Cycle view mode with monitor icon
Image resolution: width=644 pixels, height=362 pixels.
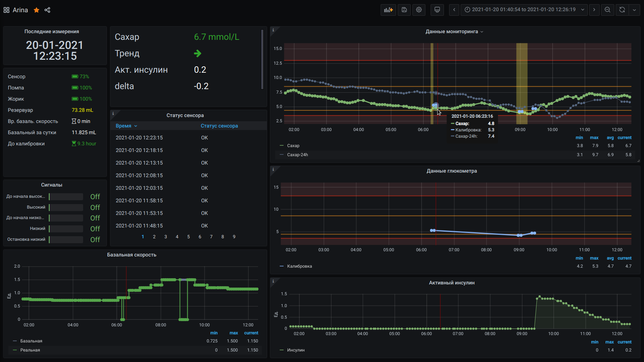(x=437, y=10)
